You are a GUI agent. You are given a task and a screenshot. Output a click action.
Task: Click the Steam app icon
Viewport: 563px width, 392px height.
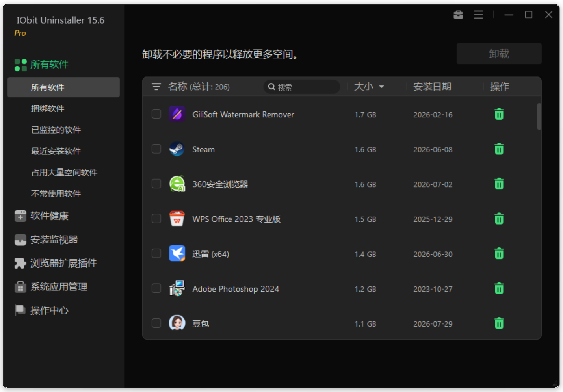coord(177,149)
